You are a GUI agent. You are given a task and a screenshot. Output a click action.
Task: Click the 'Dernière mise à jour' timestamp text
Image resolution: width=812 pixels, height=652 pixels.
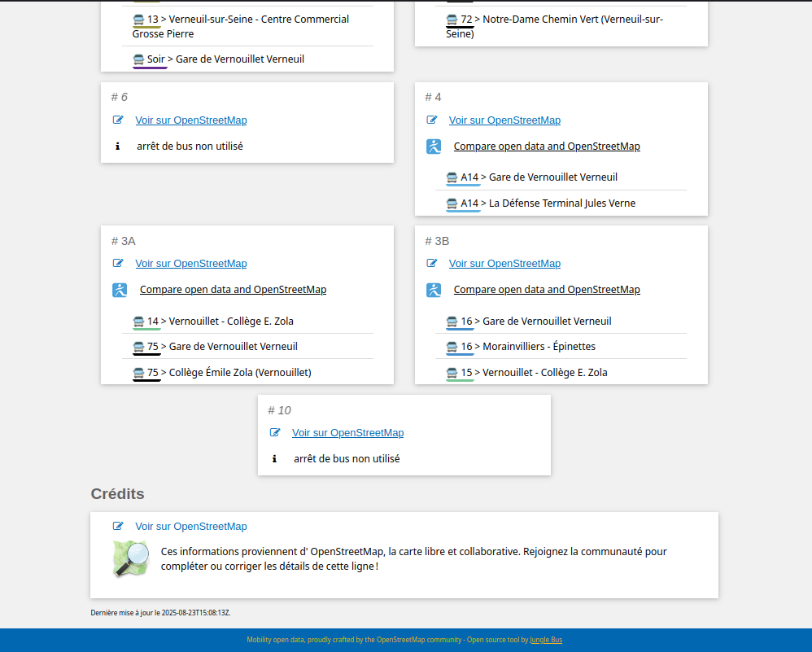[160, 613]
